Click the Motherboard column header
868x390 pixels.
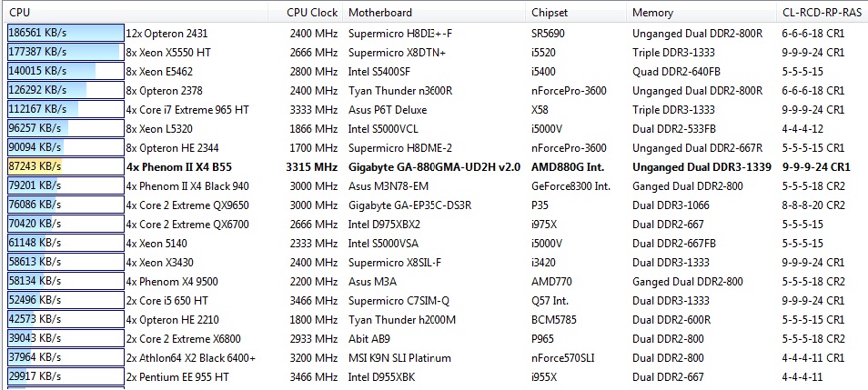(x=380, y=13)
